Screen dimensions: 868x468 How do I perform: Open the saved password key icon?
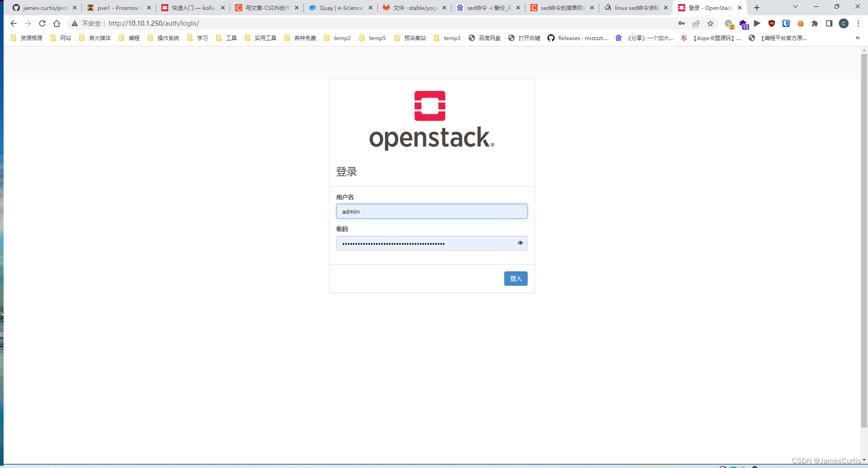tap(682, 23)
